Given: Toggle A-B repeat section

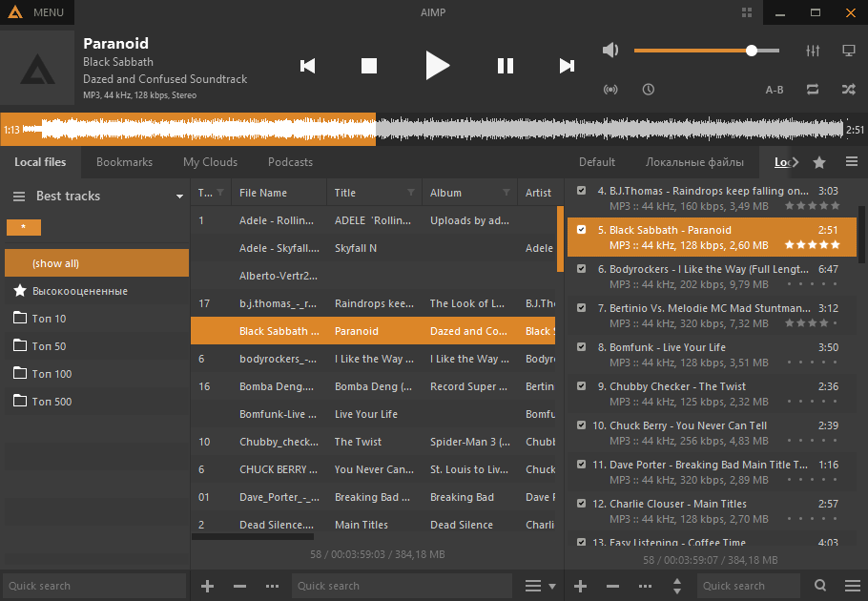Looking at the screenshot, I should coord(775,90).
